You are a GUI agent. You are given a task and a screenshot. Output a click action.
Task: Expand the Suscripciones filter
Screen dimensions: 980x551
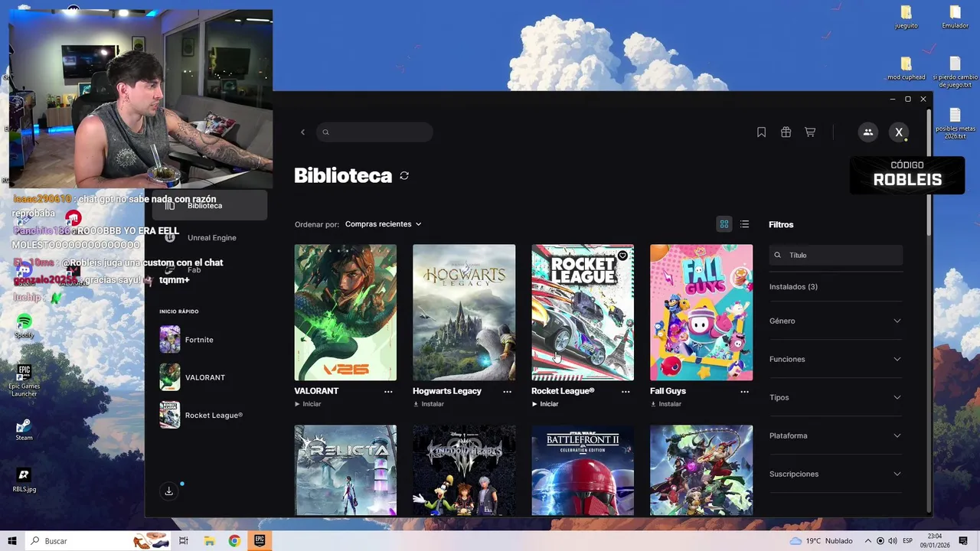pyautogui.click(x=835, y=474)
